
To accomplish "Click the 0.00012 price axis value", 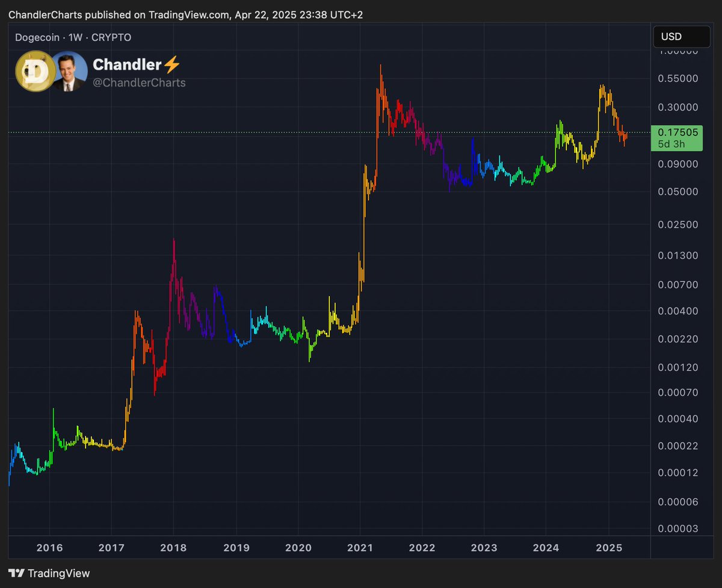I will pos(677,473).
